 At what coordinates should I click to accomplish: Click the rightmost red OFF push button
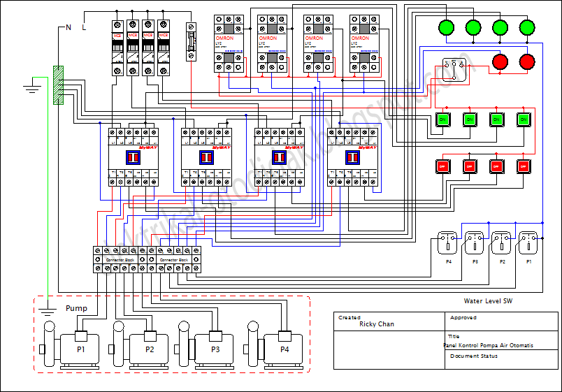[524, 166]
